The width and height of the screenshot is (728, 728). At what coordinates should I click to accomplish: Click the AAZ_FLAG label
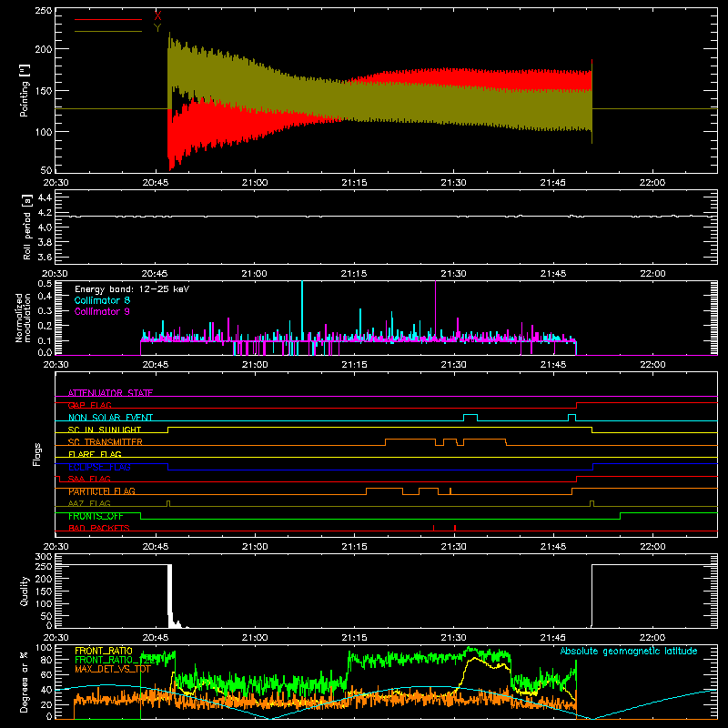pos(89,503)
